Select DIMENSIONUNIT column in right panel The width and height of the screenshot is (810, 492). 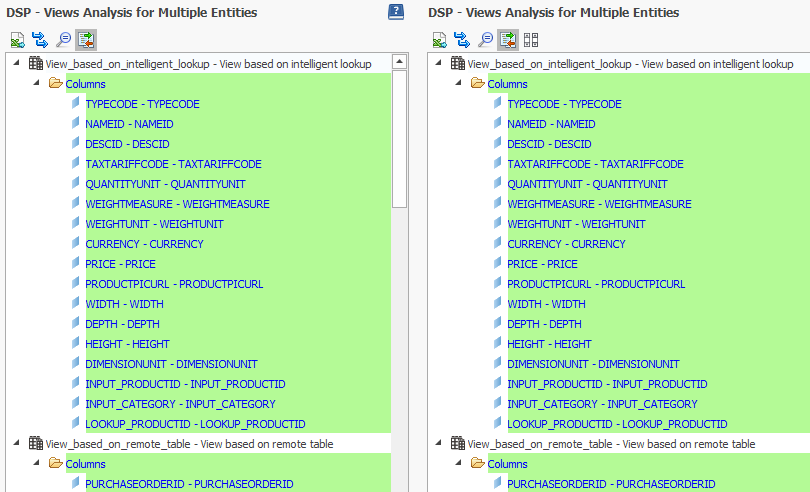593,364
